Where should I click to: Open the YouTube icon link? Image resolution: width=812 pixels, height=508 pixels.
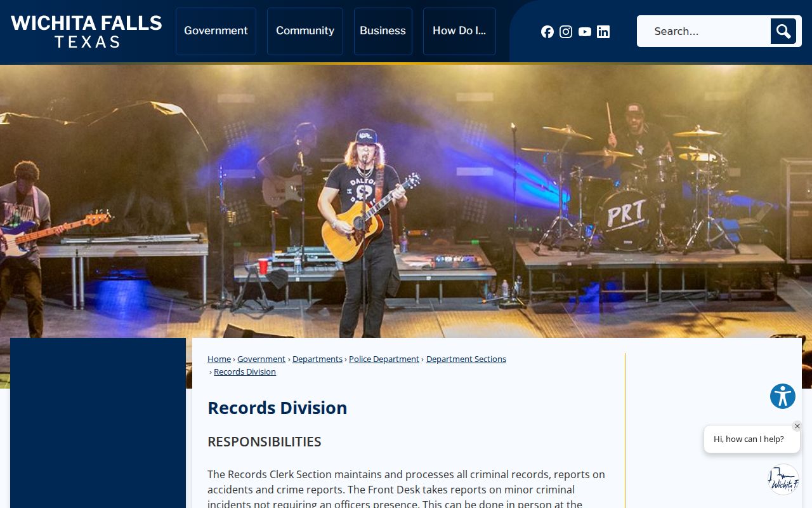click(585, 32)
